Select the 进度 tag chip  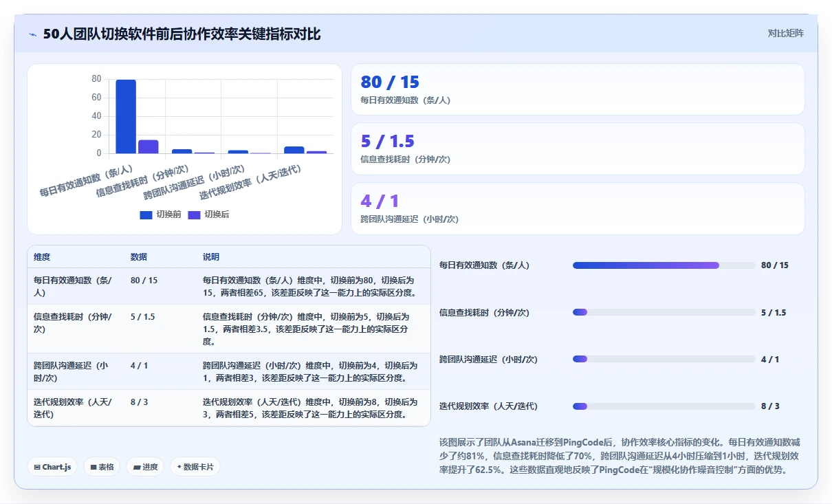(x=145, y=467)
